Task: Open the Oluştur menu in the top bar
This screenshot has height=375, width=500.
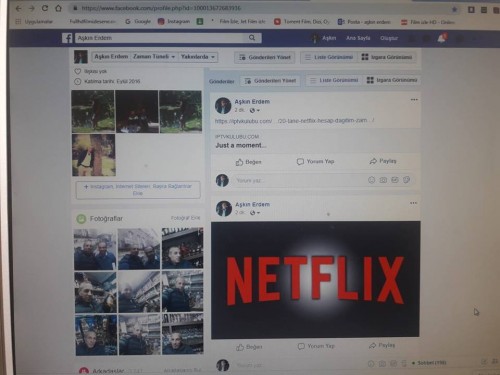Action: click(389, 38)
